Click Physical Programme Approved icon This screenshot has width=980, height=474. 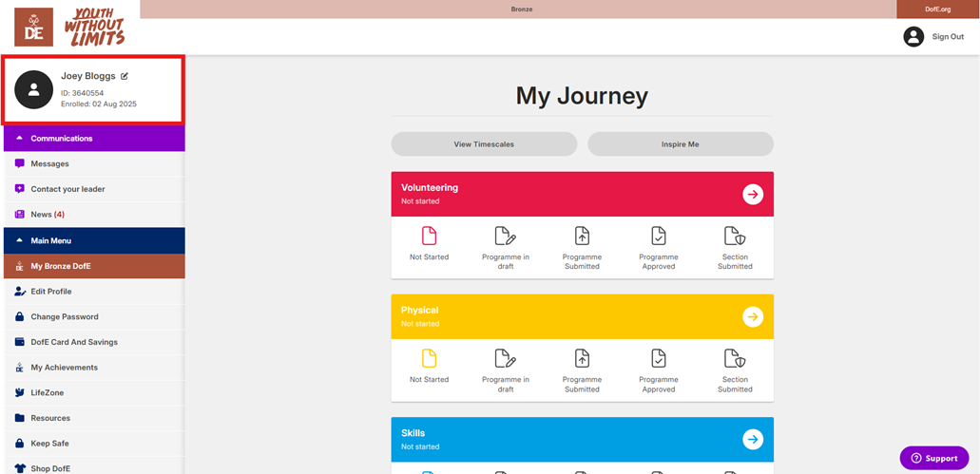pos(659,358)
